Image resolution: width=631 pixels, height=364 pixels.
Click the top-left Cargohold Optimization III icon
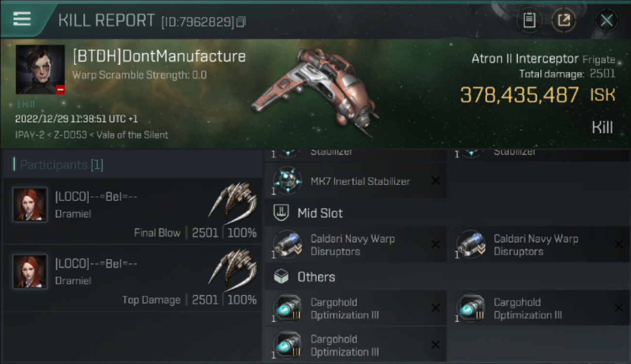[288, 308]
